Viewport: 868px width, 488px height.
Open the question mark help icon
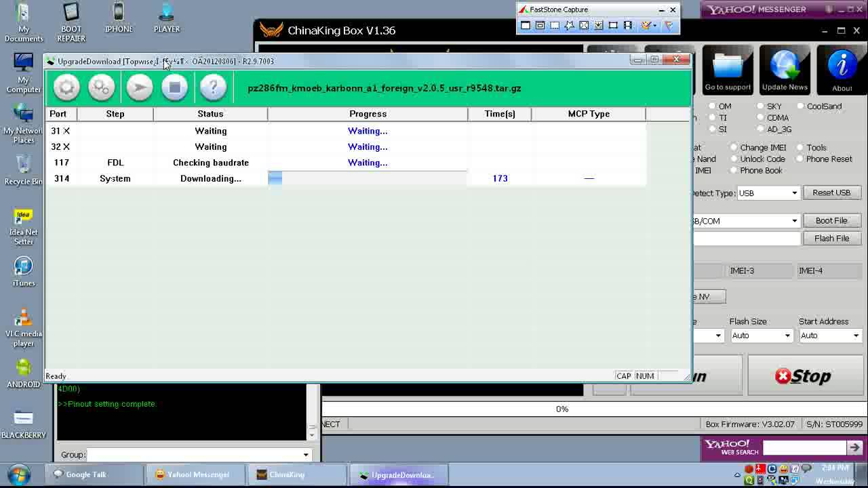tap(213, 87)
